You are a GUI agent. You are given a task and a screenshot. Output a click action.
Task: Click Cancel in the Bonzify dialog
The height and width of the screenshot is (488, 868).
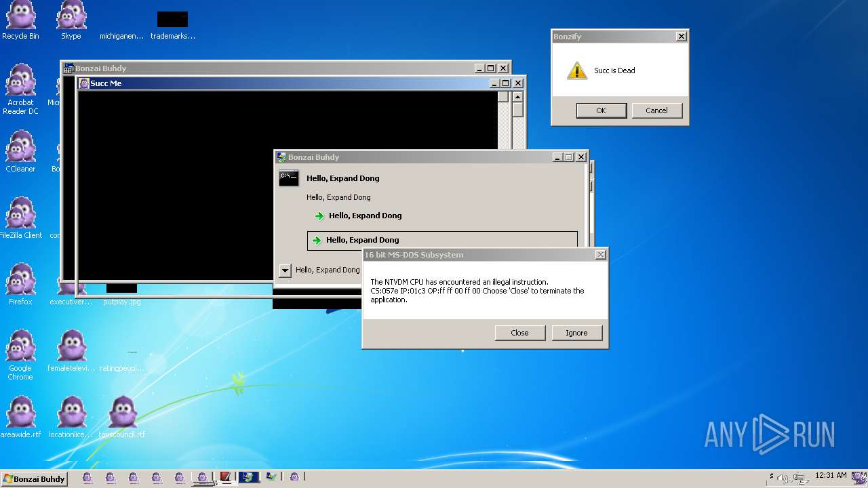tap(656, 110)
